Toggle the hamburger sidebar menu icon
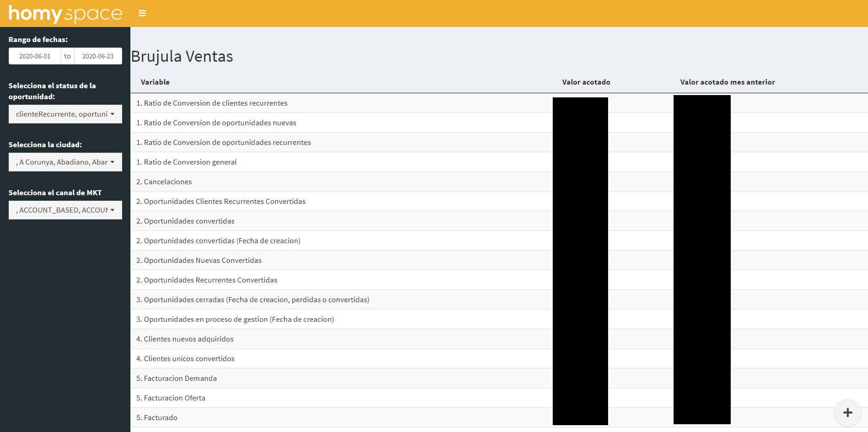 point(142,13)
